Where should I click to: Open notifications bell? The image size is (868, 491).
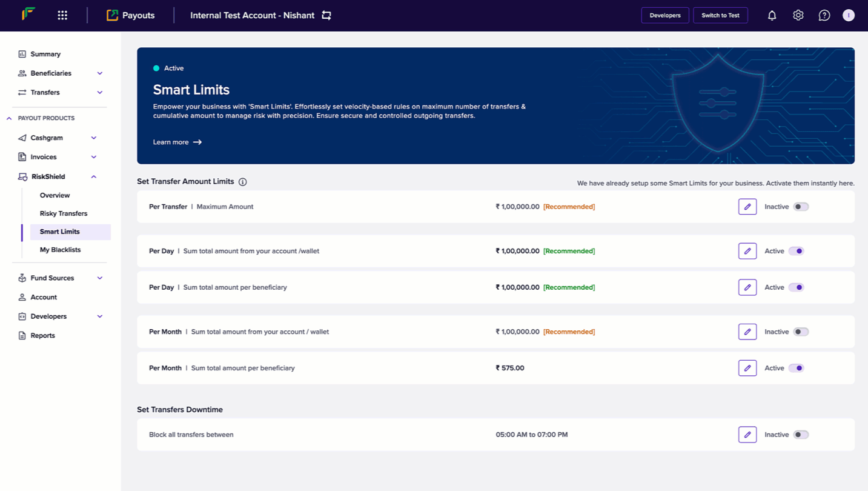pos(772,15)
